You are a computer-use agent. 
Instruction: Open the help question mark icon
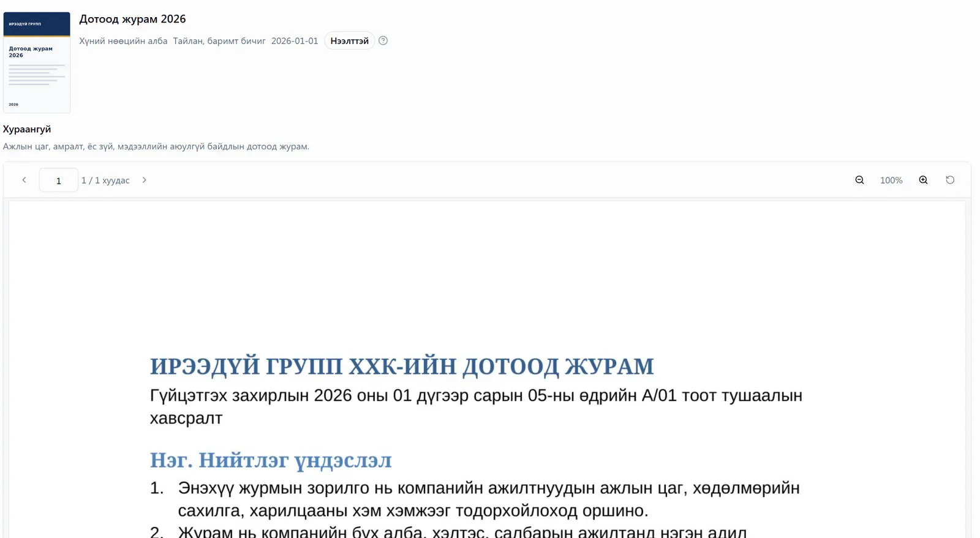coord(383,40)
